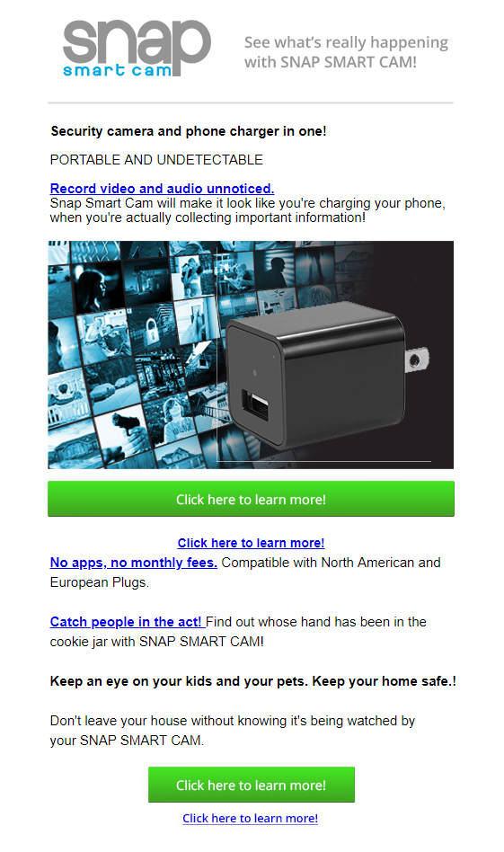Click the Snap Smart Cam logo
Viewport: 504px width, 852px height.
(x=137, y=49)
